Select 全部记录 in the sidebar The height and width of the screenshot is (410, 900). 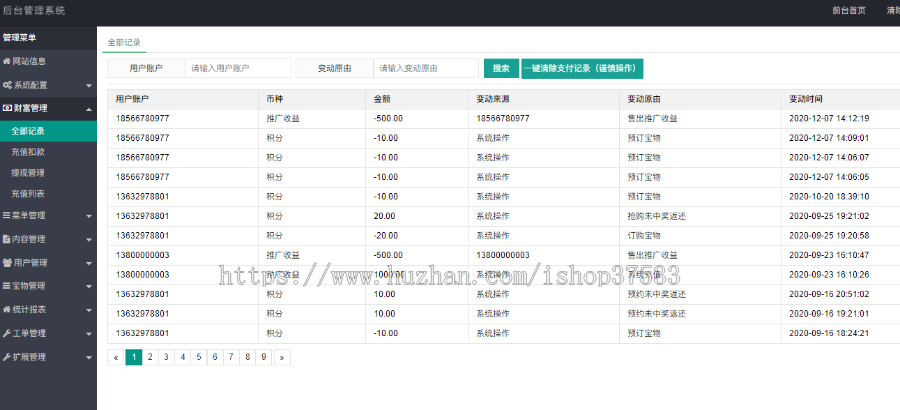48,131
